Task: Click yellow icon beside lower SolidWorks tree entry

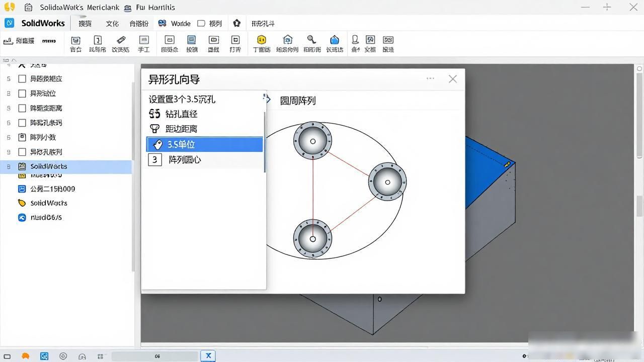Action: point(22,203)
